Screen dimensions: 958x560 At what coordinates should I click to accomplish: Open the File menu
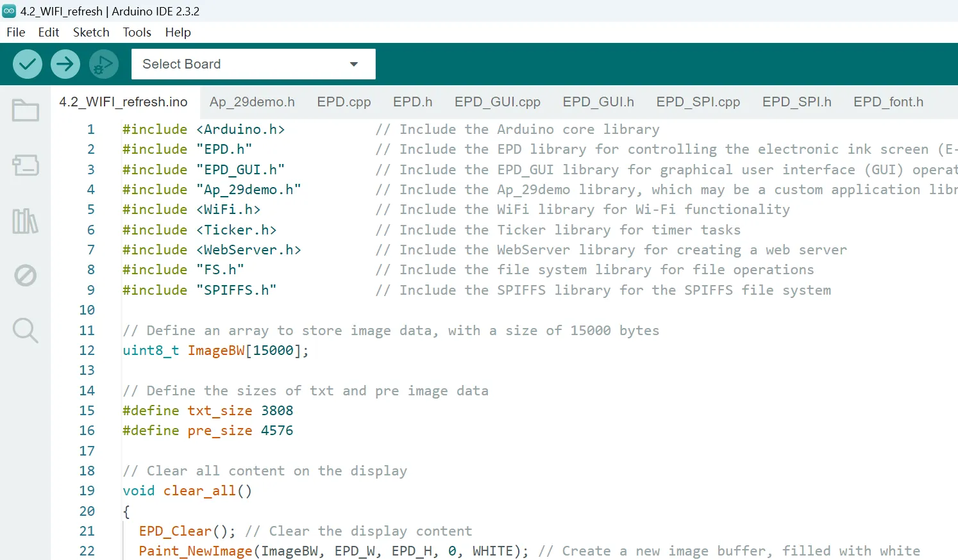(x=16, y=32)
